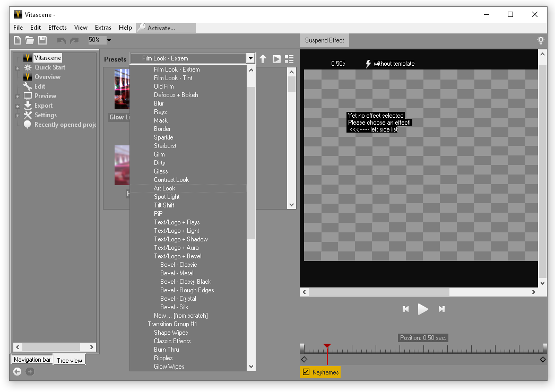Expand the Settings tree node

(18, 116)
